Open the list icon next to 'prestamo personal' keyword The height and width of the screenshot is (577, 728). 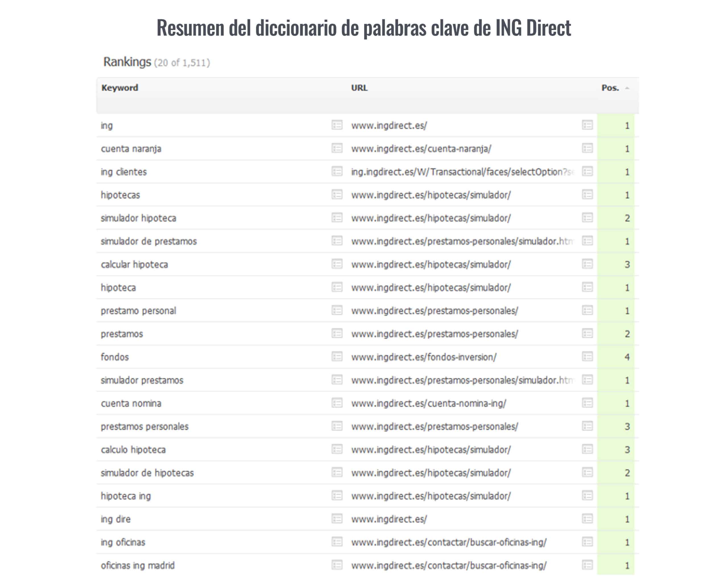[337, 310]
